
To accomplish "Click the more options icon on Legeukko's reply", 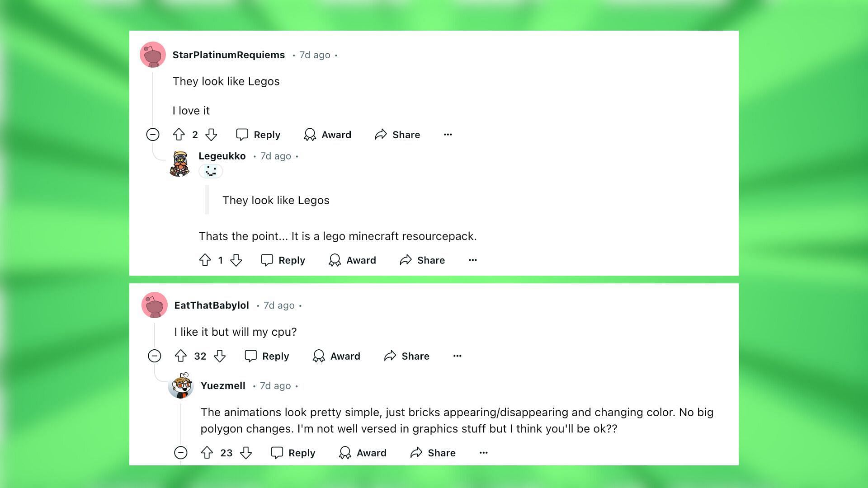I will click(x=473, y=259).
